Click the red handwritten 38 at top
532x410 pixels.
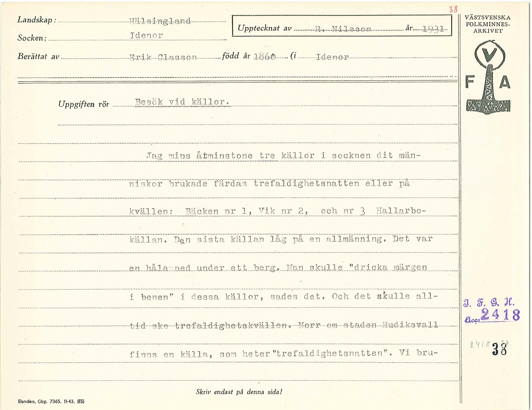pos(453,9)
